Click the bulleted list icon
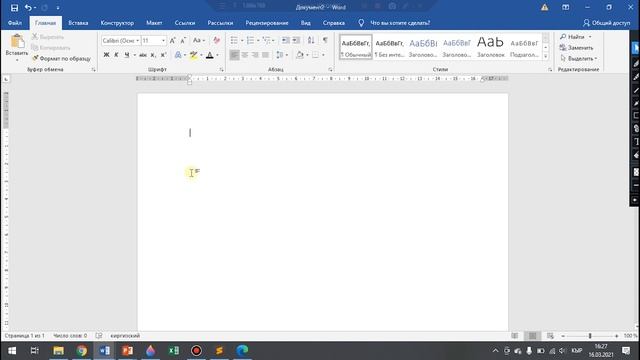 point(234,40)
